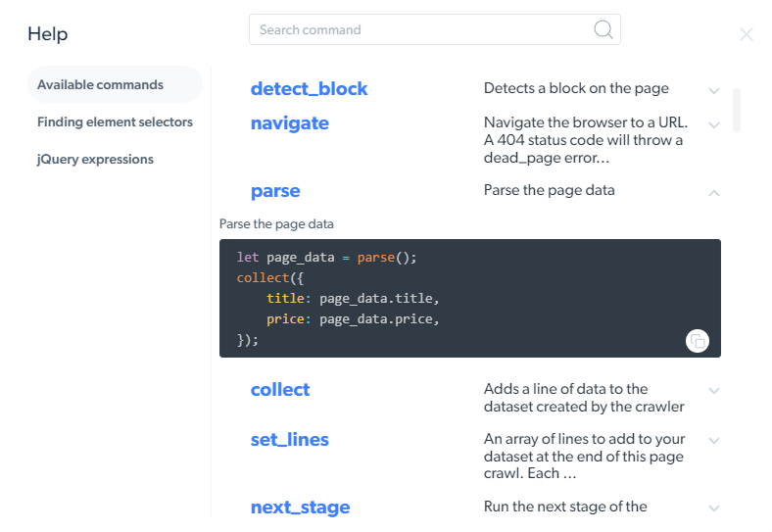The image size is (772, 532).
Task: Expand the next_stage command chevron
Action: tap(714, 508)
